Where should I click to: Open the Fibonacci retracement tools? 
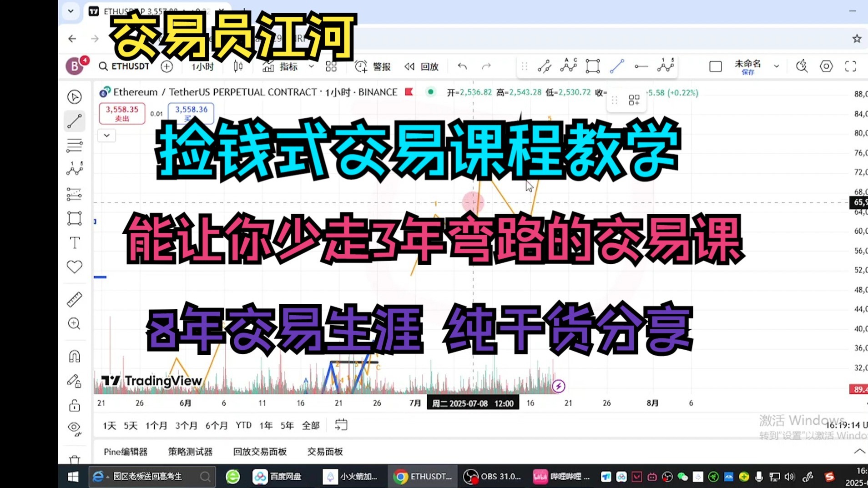(75, 146)
